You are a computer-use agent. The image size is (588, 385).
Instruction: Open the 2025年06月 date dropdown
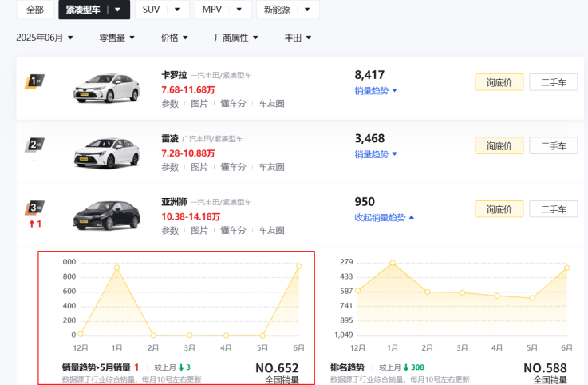coord(44,38)
